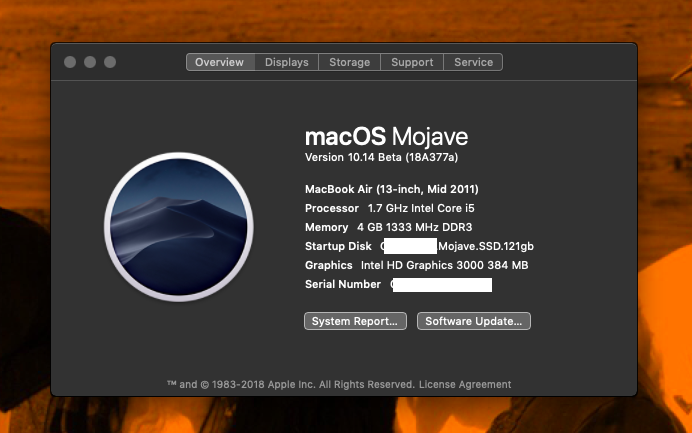Click the zoom window button

[110, 62]
